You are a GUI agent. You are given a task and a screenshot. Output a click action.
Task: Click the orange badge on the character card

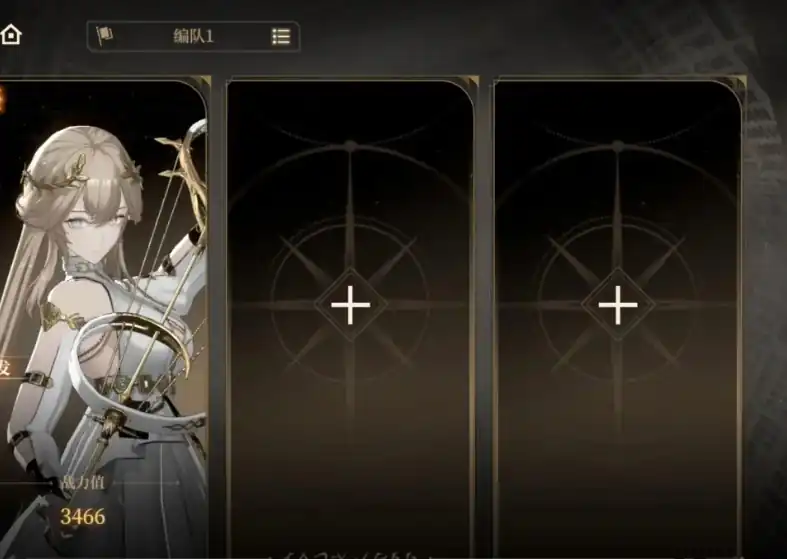pos(2,100)
